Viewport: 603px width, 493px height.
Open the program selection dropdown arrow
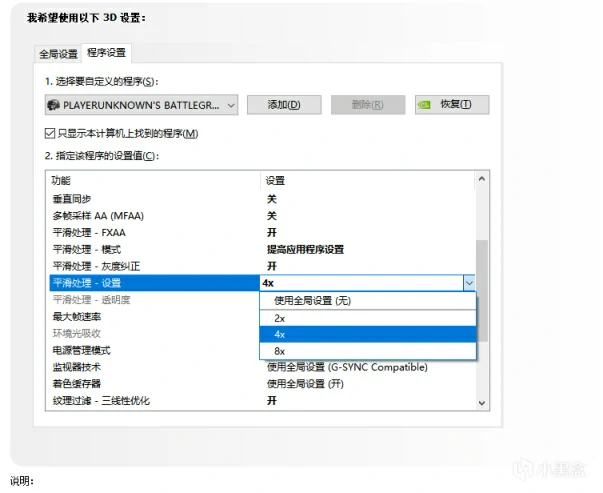[231, 105]
